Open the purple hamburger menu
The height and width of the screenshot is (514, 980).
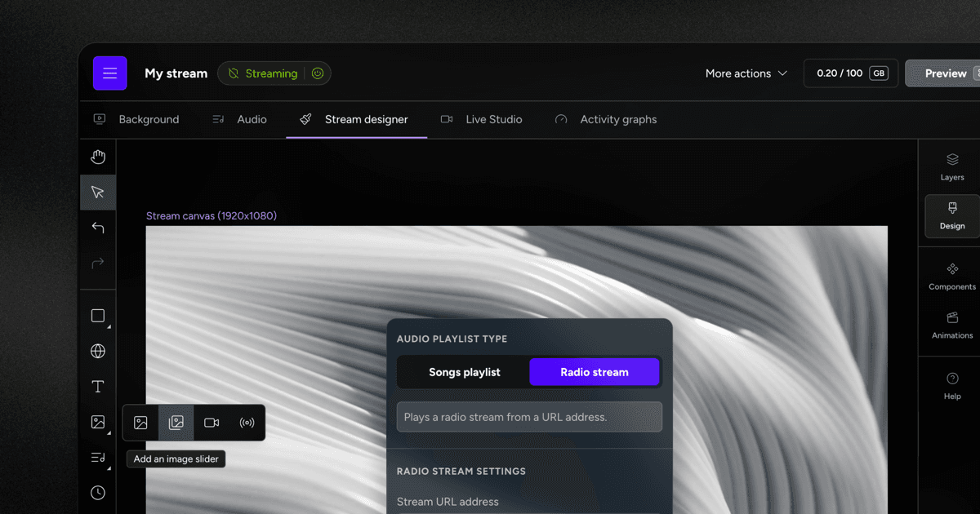(x=109, y=73)
